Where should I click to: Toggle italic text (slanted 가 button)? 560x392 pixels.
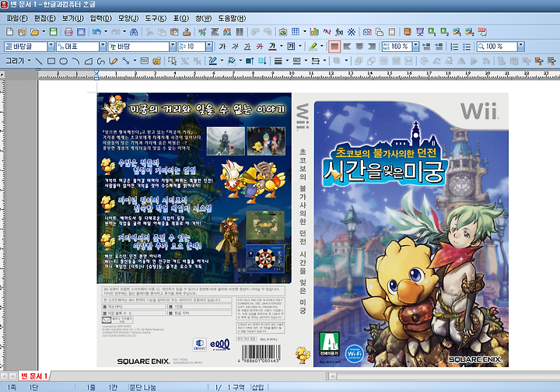click(235, 47)
